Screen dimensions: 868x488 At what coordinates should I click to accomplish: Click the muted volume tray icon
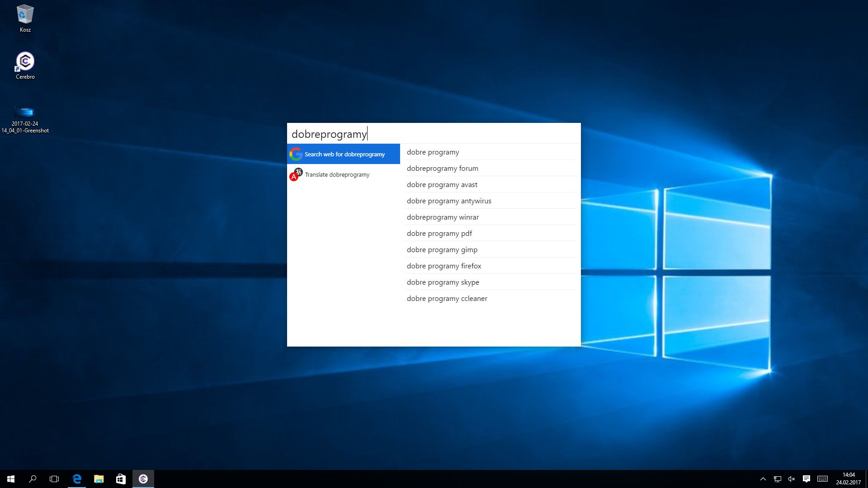coord(792,479)
